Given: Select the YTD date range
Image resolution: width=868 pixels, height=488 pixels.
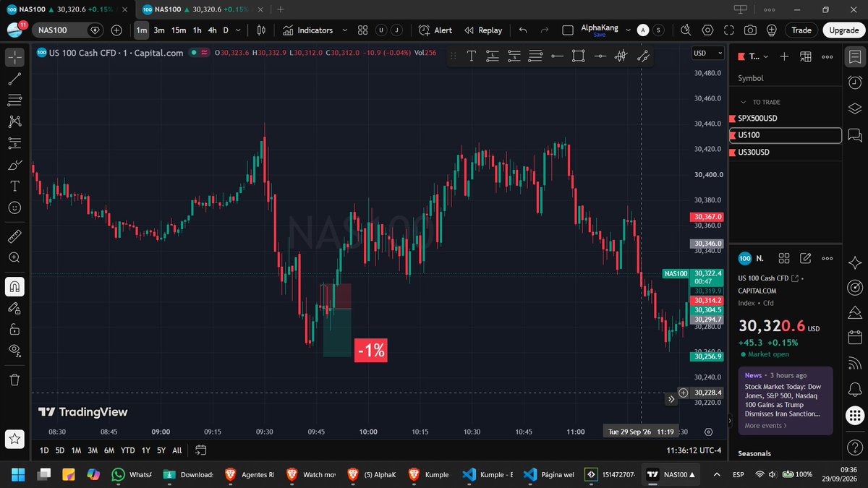Looking at the screenshot, I should 128,450.
